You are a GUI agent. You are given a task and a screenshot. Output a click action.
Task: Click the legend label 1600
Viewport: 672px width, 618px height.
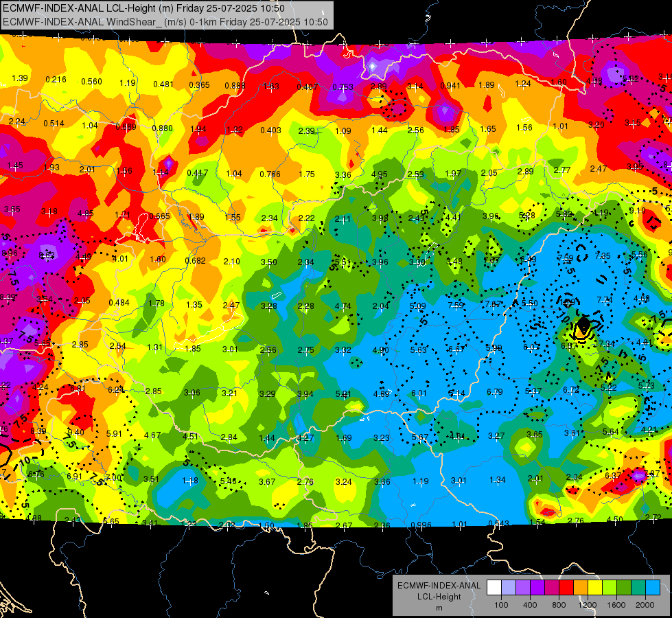(616, 605)
